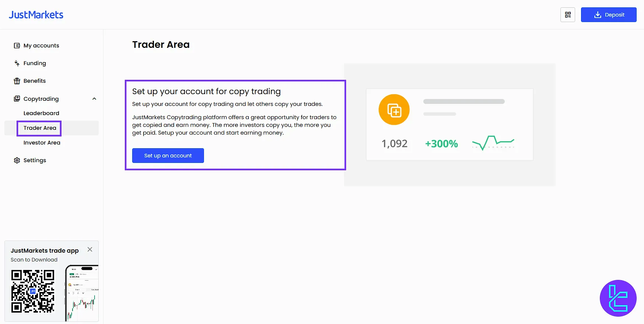Image resolution: width=644 pixels, height=324 pixels.
Task: Click the phone app preview image
Action: tap(82, 293)
